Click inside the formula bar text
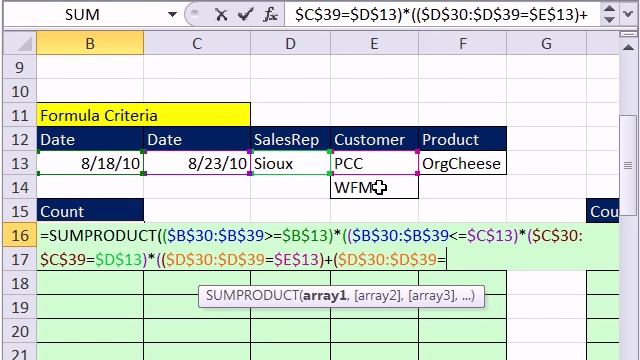 click(441, 15)
